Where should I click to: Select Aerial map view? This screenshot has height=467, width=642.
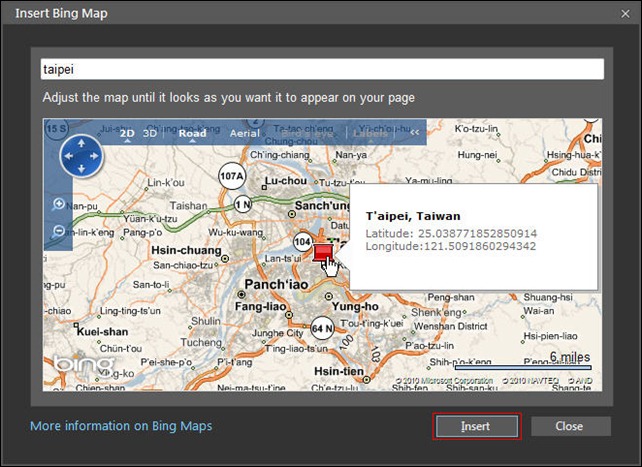coord(245,133)
